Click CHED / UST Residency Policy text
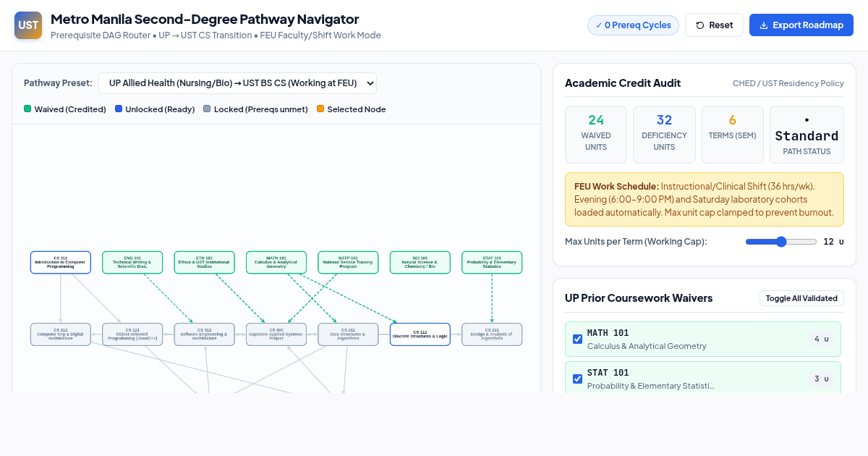The width and height of the screenshot is (868, 456). coord(788,83)
